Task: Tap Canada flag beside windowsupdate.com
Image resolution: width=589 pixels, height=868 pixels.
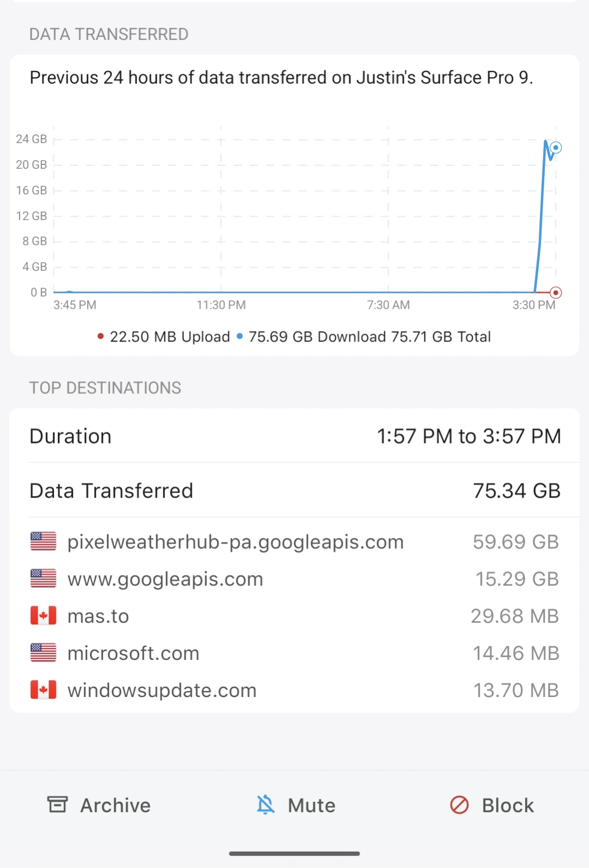Action: (x=43, y=690)
